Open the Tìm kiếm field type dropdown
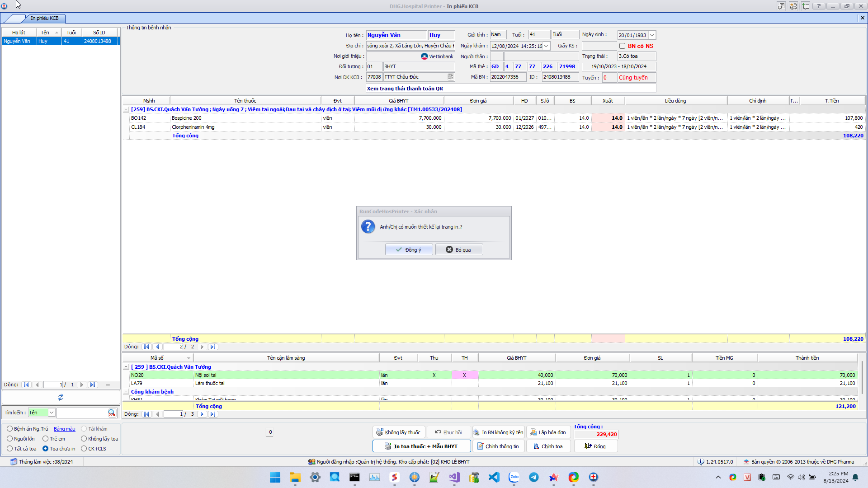The width and height of the screenshot is (868, 488). coord(52,413)
